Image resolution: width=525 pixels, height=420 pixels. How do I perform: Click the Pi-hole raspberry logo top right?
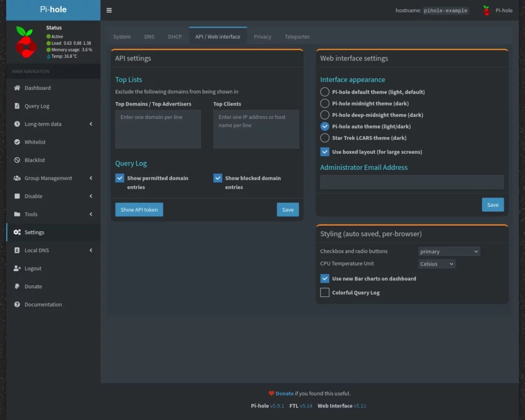click(485, 10)
